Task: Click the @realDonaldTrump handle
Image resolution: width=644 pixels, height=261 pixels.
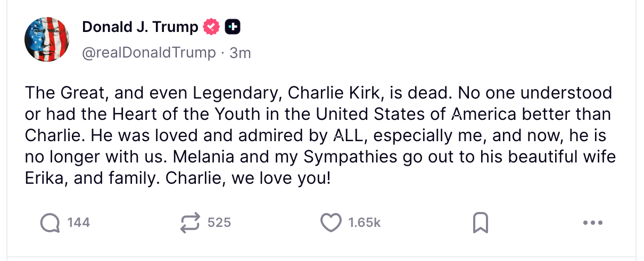Action: click(149, 53)
